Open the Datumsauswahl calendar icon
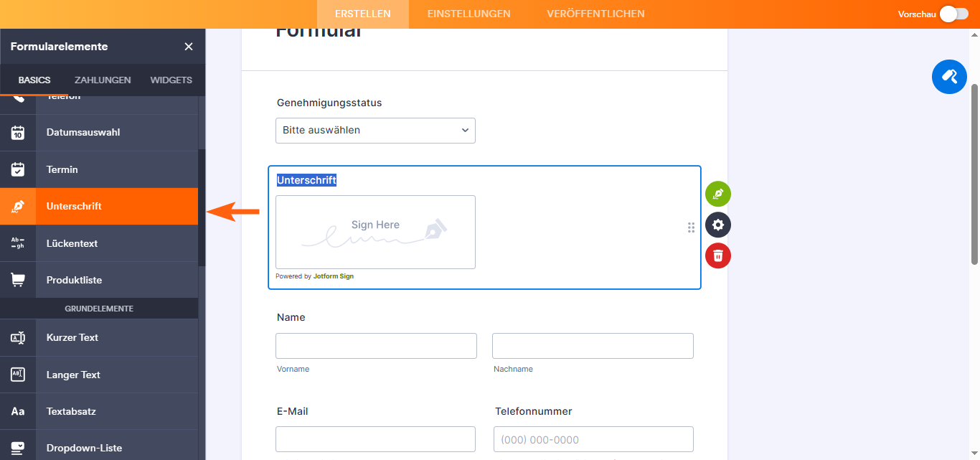The width and height of the screenshot is (980, 460). pos(18,133)
